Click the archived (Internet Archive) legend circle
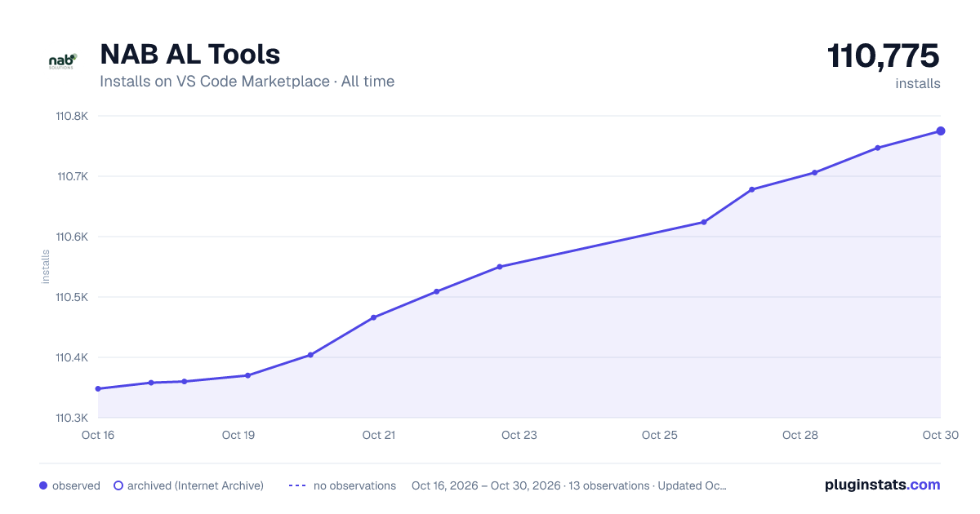 point(118,485)
